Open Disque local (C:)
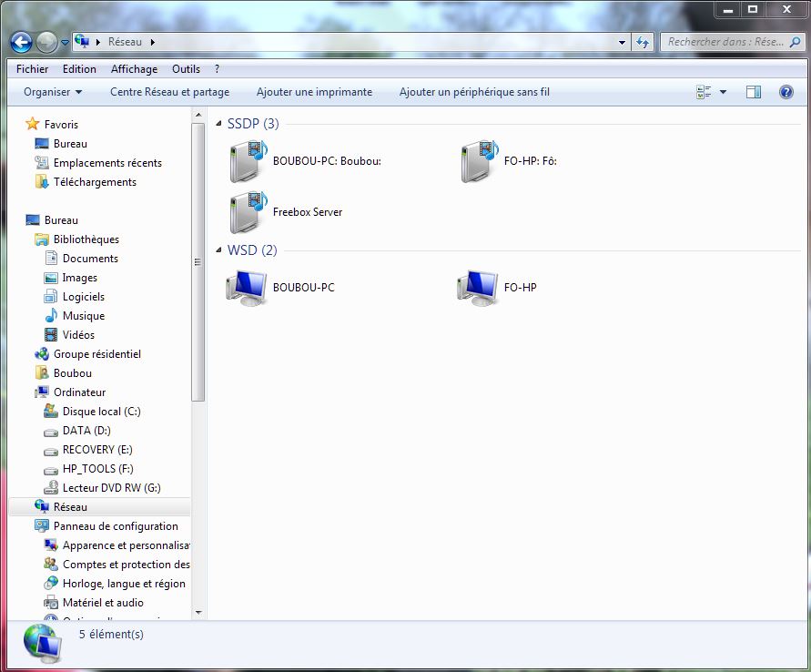The image size is (811, 672). (x=93, y=412)
